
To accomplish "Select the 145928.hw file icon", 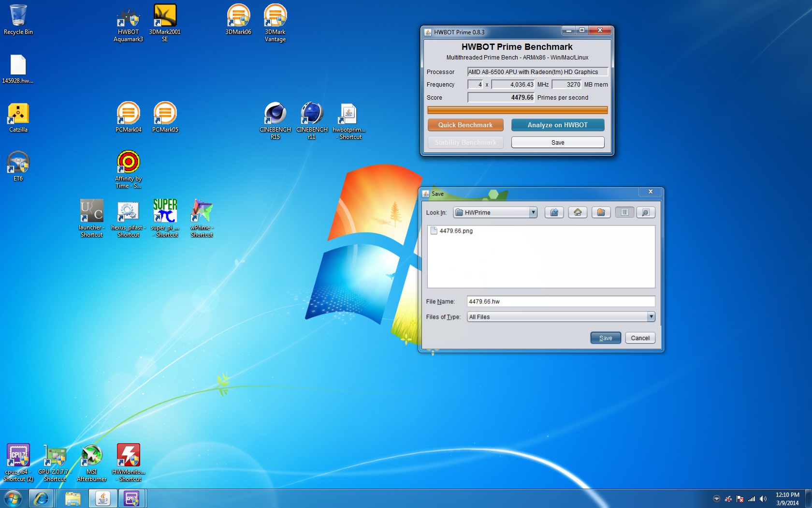I will click(18, 69).
